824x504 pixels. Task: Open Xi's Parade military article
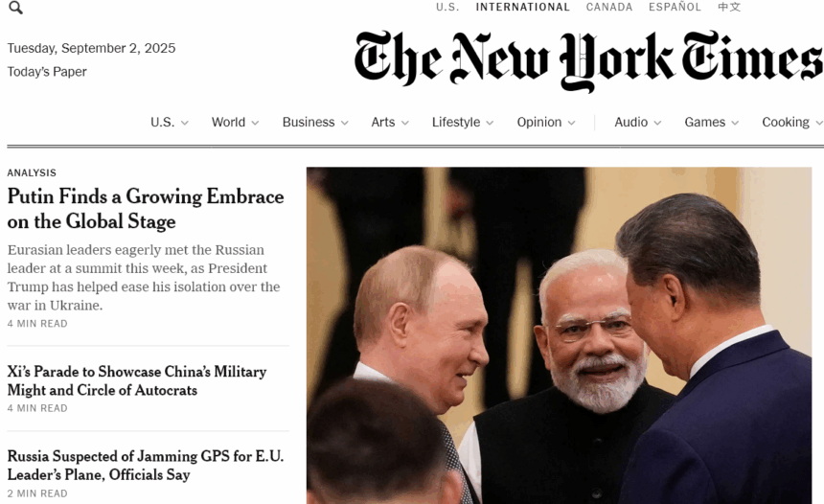[137, 380]
